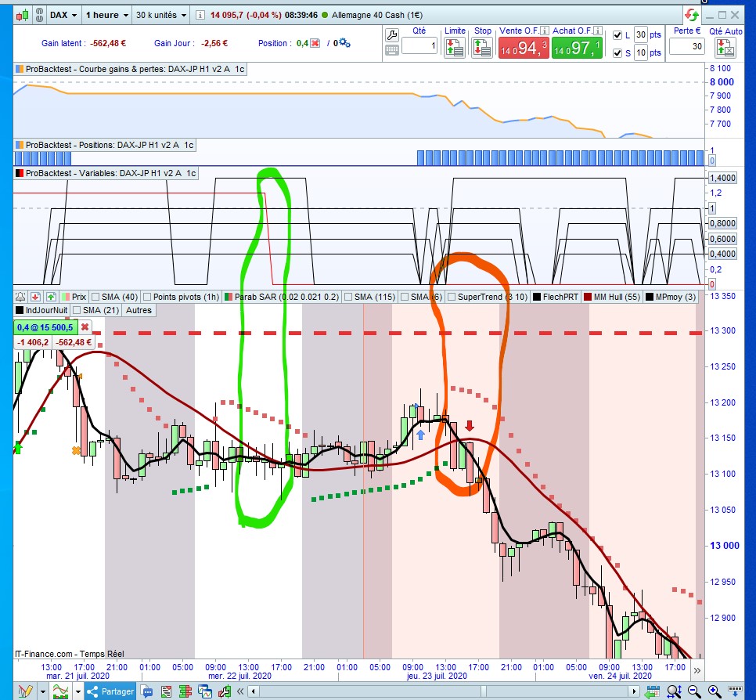This screenshot has height=700, width=756.
Task: Zoom in the chart horizontally
Action: pyautogui.click(x=714, y=691)
